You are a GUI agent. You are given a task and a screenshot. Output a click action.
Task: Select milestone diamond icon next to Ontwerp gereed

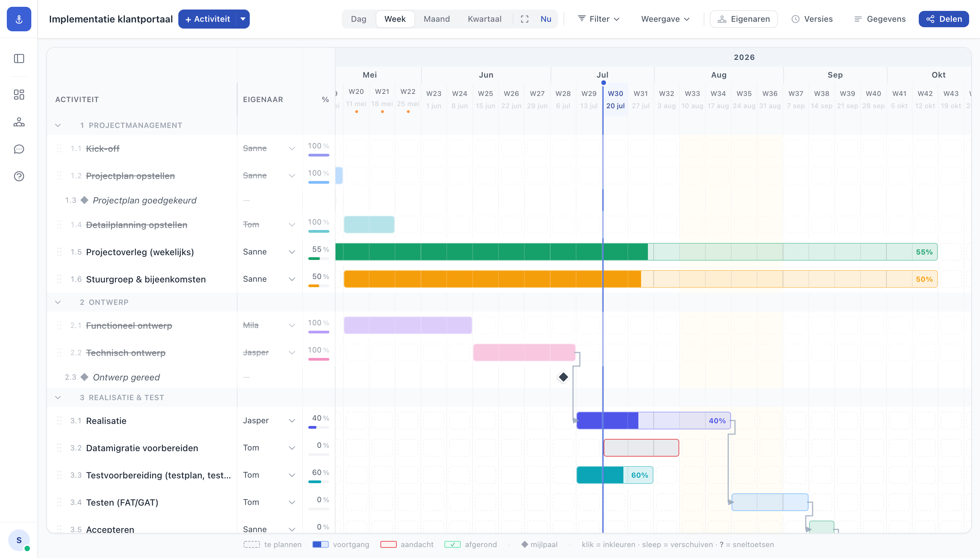click(x=84, y=377)
